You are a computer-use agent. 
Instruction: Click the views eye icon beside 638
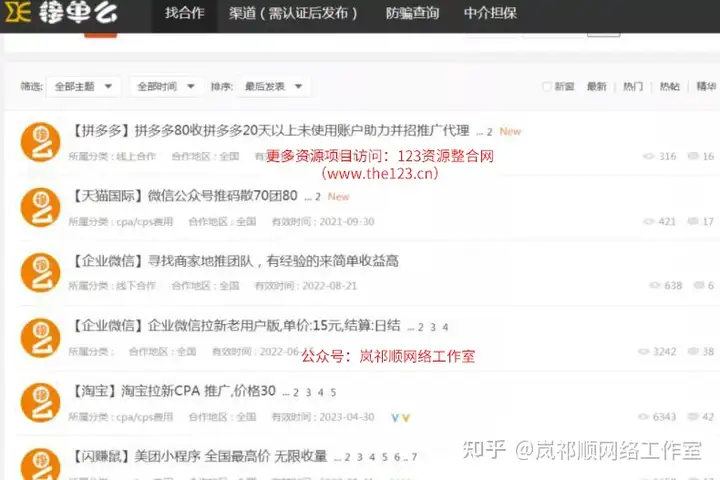pos(654,286)
